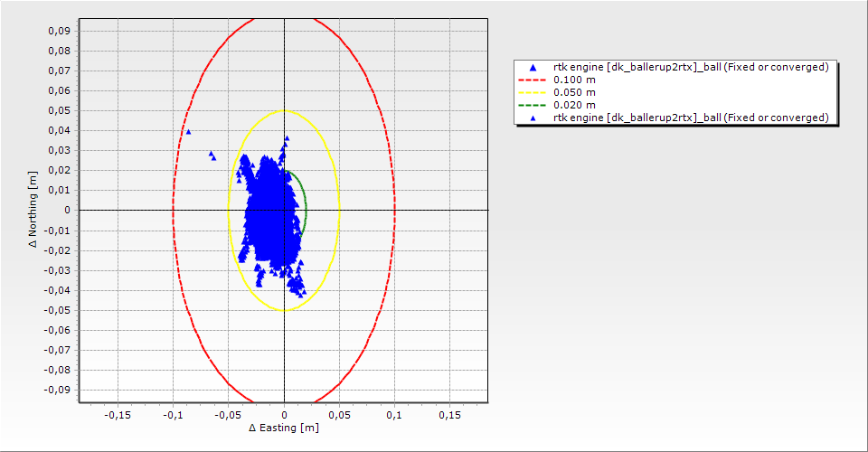Click the 0,1 Easting axis label
This screenshot has height=452, width=868.
pos(394,416)
